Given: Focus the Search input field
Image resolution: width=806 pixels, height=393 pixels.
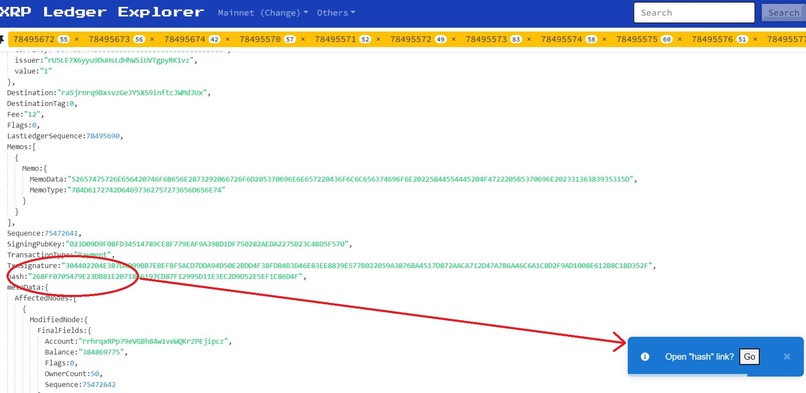Looking at the screenshot, I should coord(694,13).
